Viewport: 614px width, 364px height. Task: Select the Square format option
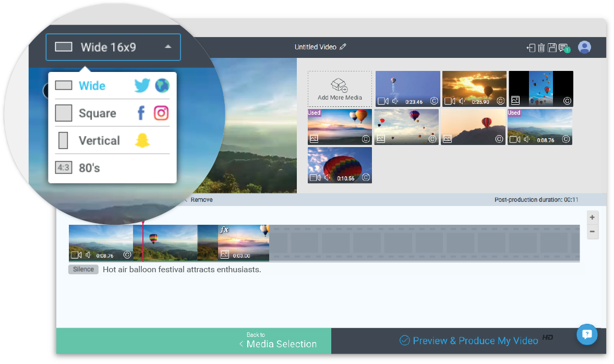[112, 113]
